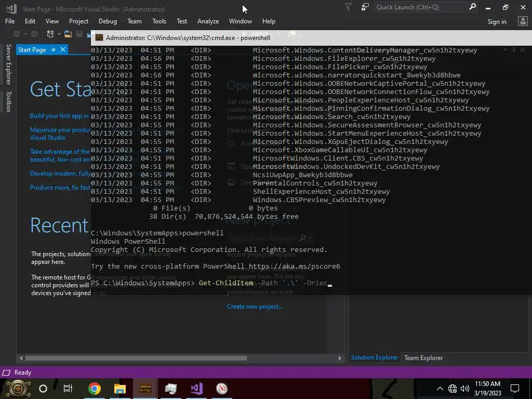Click the Open File folder toolbar icon
The height and width of the screenshot is (399, 532).
tap(68, 34)
